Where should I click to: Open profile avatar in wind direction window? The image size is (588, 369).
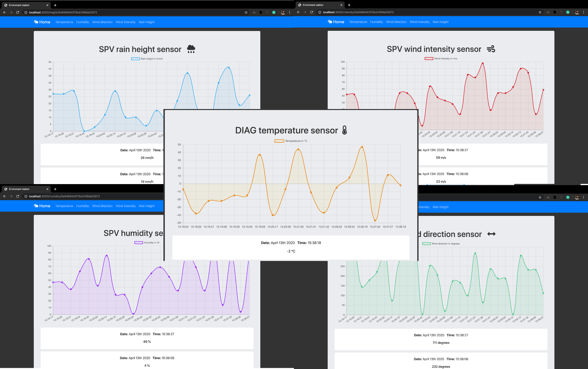[x=577, y=197]
